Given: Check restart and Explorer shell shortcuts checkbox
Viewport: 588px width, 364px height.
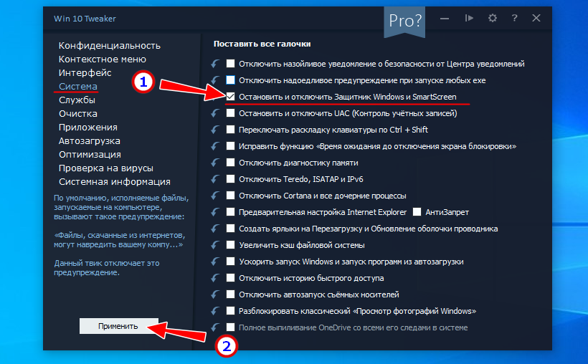Looking at the screenshot, I should [231, 229].
